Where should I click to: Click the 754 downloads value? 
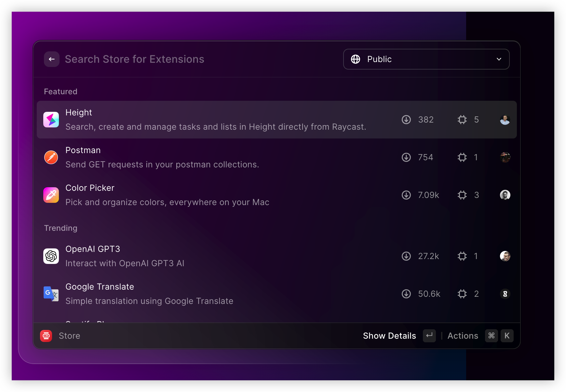click(425, 157)
